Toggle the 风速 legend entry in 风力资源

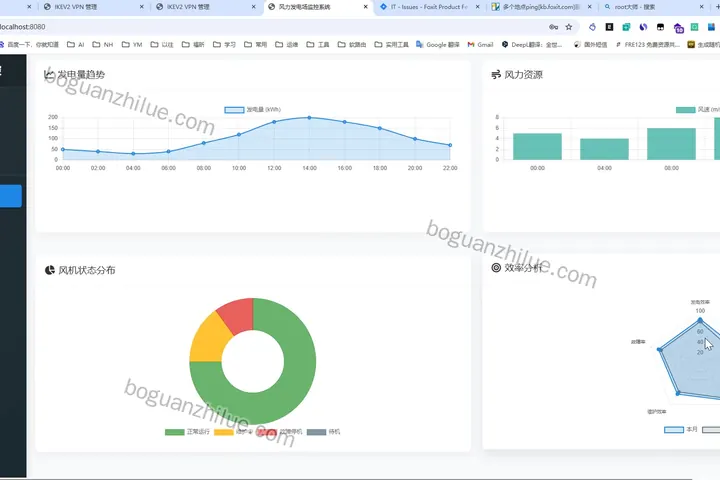(x=698, y=109)
